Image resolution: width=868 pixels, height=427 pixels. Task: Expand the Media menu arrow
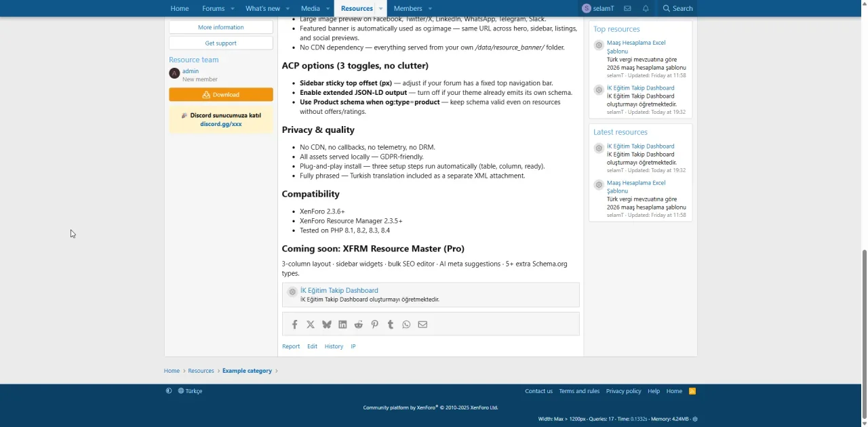[x=328, y=8]
